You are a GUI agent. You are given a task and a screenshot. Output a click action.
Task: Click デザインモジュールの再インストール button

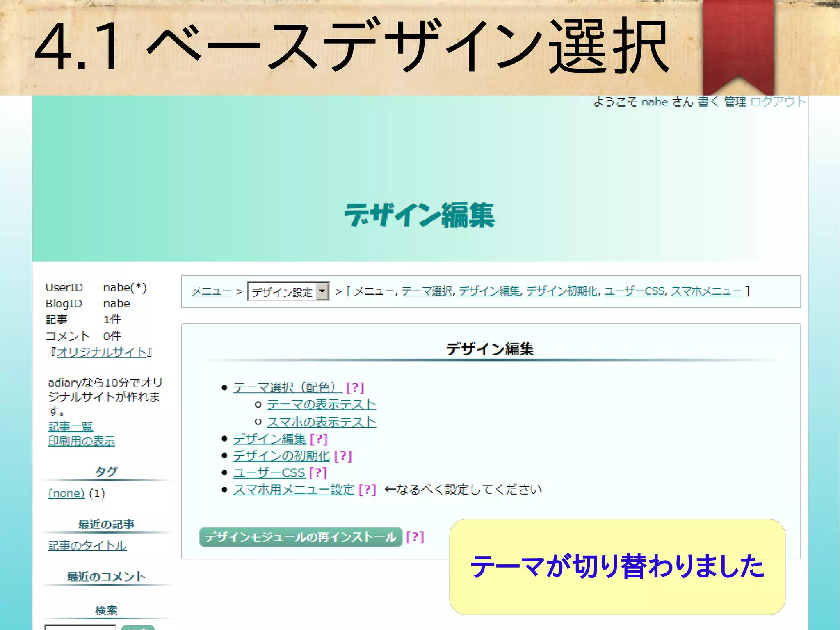pos(301,537)
